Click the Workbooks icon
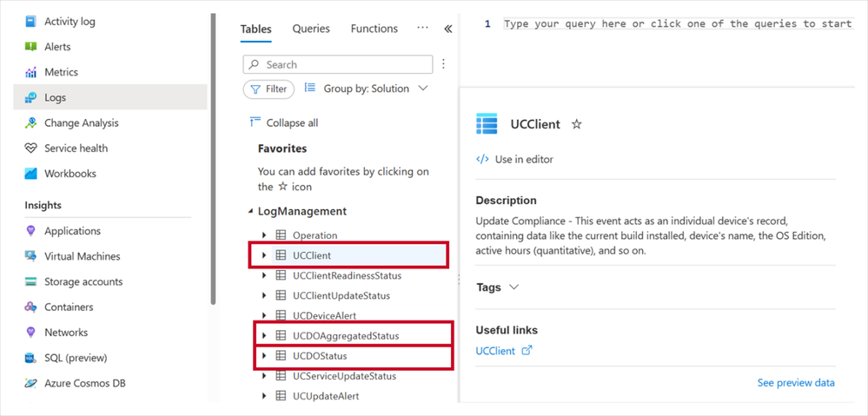 tap(31, 174)
